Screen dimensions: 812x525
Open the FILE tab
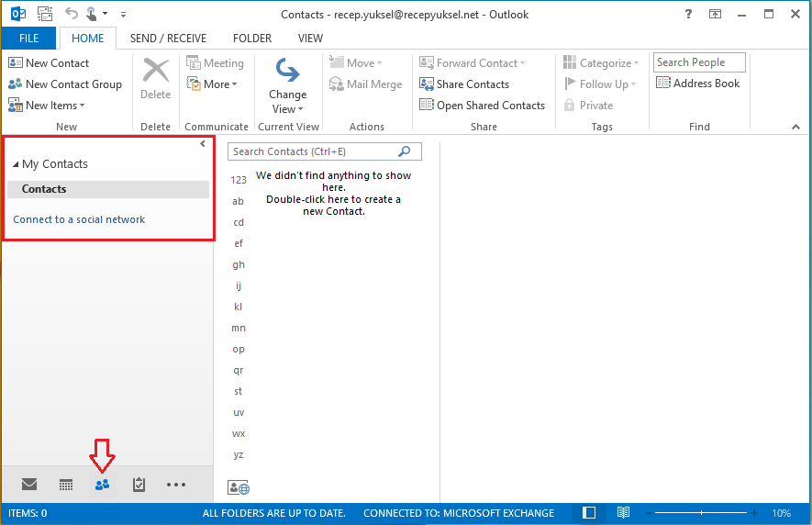(29, 39)
